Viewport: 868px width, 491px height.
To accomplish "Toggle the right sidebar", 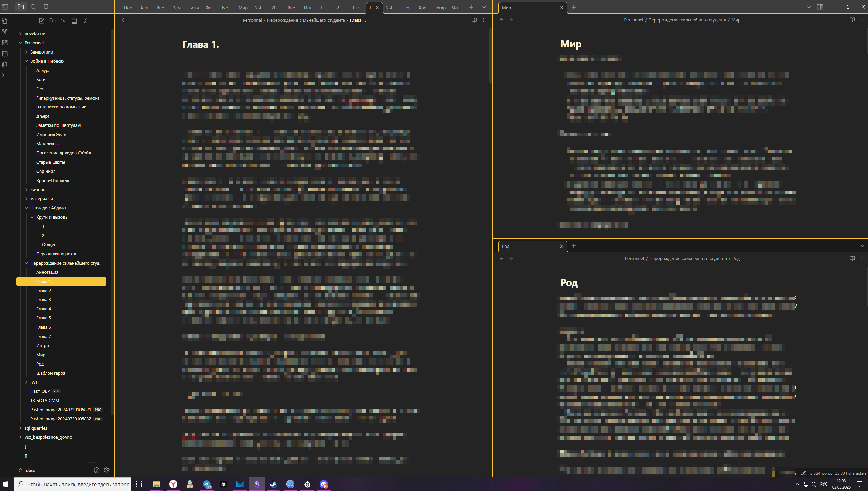I will [820, 7].
